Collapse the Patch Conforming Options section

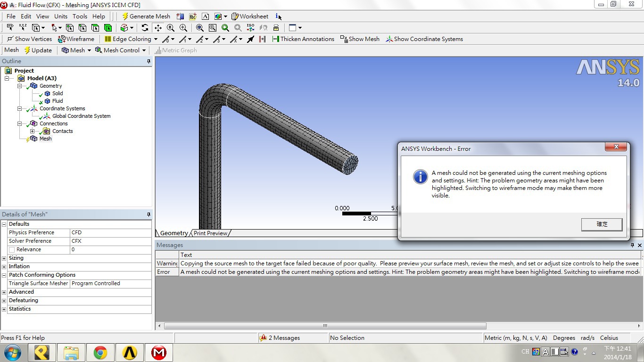click(4, 275)
